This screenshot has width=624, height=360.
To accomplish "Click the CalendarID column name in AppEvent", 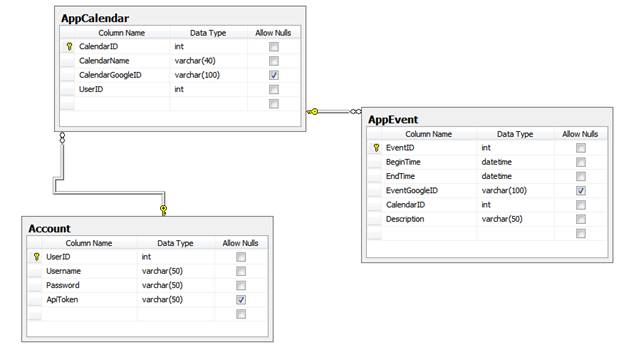I will 429,205.
